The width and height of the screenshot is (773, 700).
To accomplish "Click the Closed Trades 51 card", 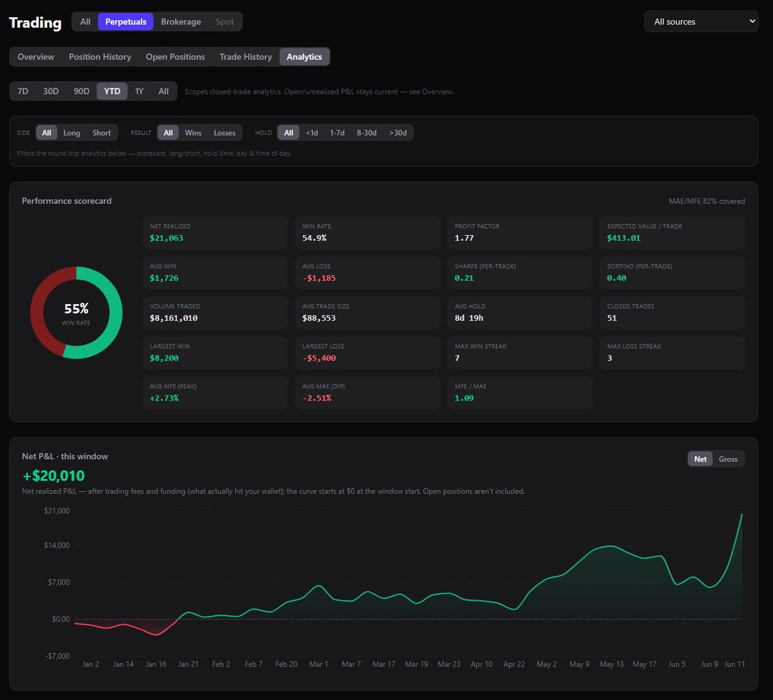I will [x=673, y=312].
